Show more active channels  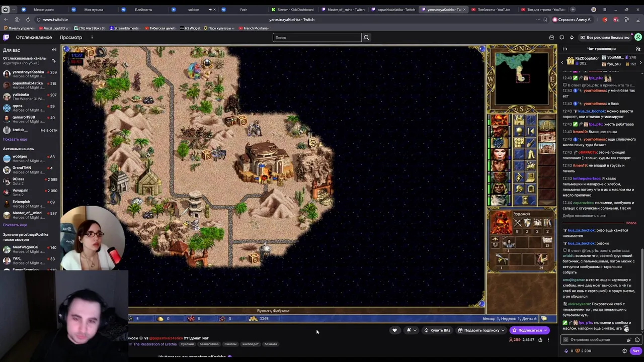click(x=15, y=225)
